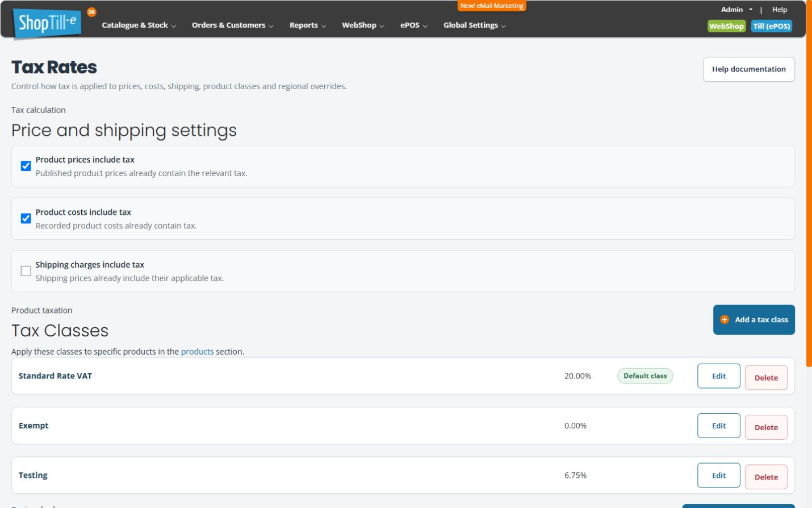Click Standard Rate VAT name
Viewport: 812px width, 508px height.
(x=55, y=376)
